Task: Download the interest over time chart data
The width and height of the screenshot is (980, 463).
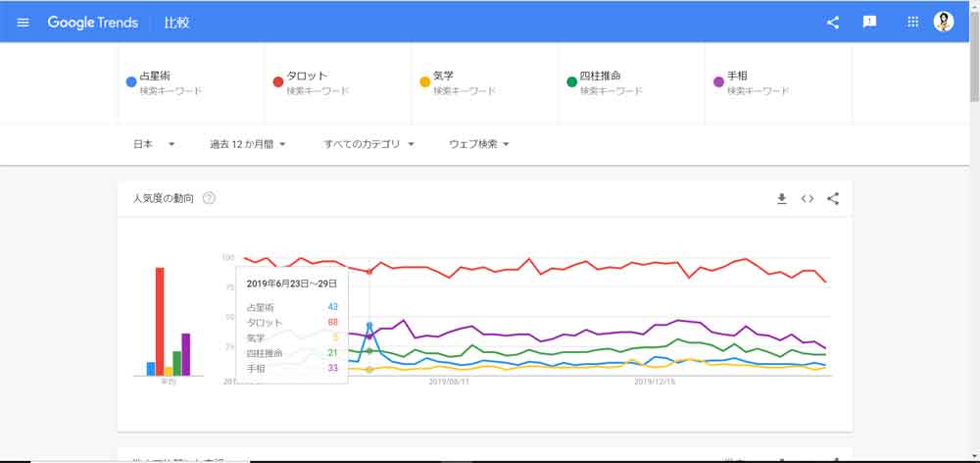Action: tap(782, 199)
